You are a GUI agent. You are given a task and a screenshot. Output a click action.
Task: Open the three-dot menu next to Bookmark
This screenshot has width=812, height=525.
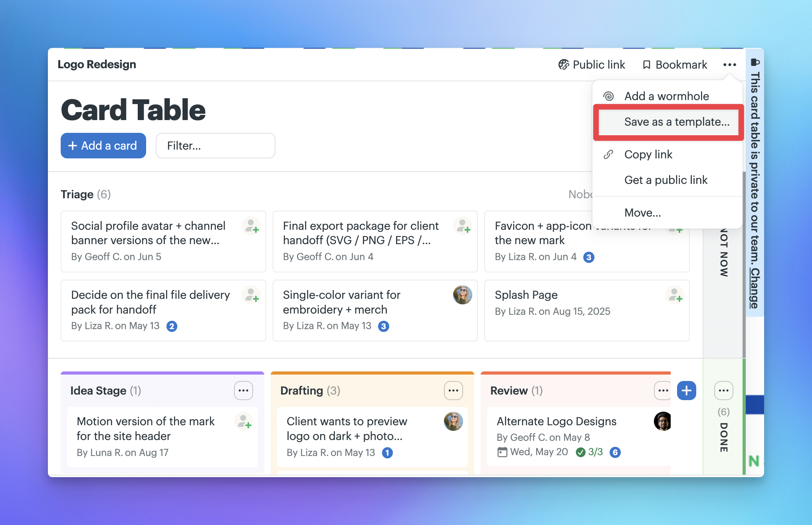pyautogui.click(x=729, y=65)
